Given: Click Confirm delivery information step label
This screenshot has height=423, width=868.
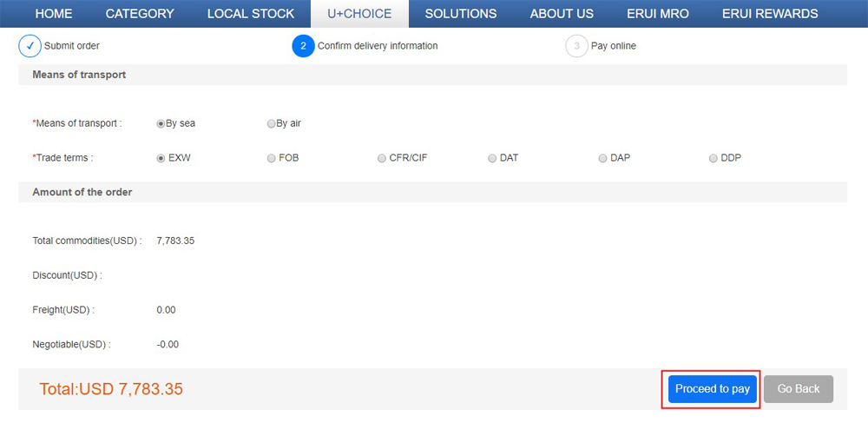Looking at the screenshot, I should (x=378, y=46).
